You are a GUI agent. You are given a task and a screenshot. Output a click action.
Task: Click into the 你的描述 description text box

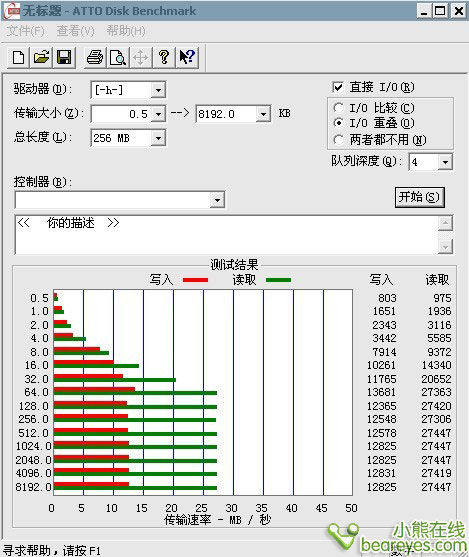pos(227,235)
